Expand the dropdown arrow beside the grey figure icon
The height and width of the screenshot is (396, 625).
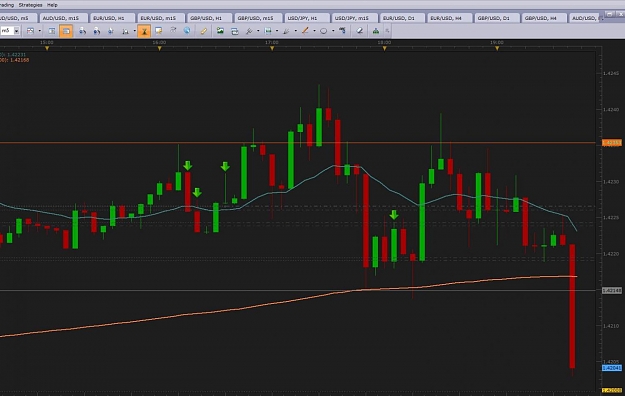pos(134,31)
